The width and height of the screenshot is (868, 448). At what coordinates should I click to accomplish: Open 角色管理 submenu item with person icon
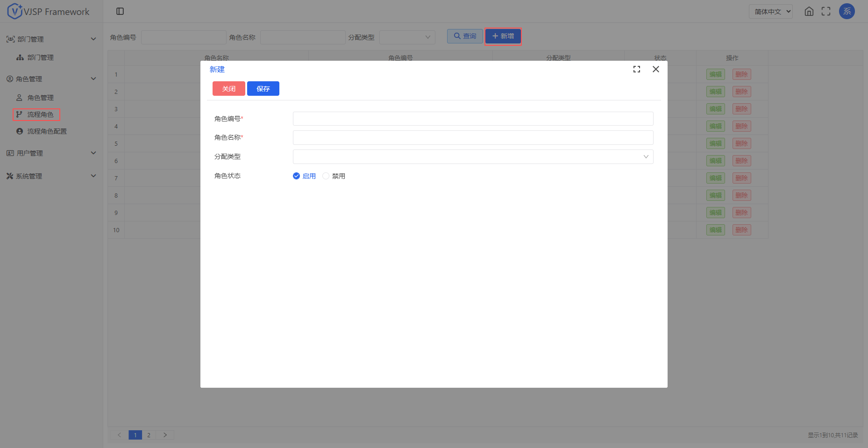40,98
